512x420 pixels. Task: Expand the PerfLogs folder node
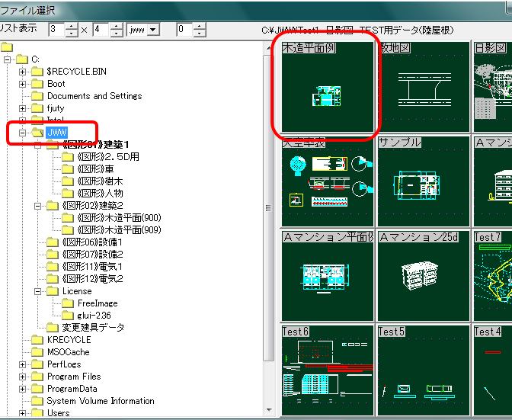pyautogui.click(x=23, y=364)
